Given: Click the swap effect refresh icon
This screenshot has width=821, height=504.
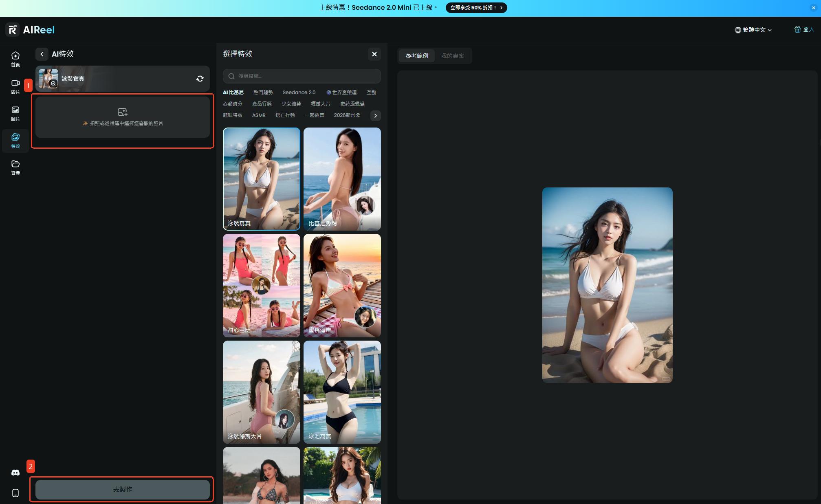Looking at the screenshot, I should (x=200, y=79).
